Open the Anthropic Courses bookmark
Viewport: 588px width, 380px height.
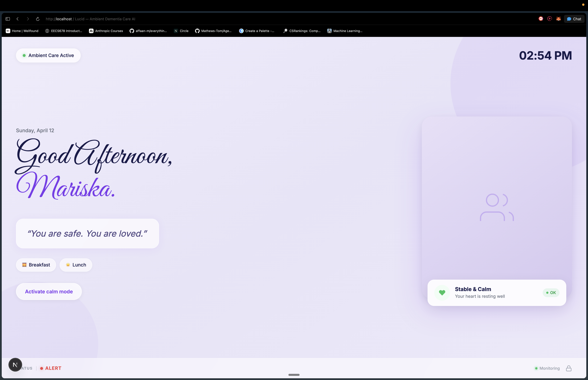106,31
